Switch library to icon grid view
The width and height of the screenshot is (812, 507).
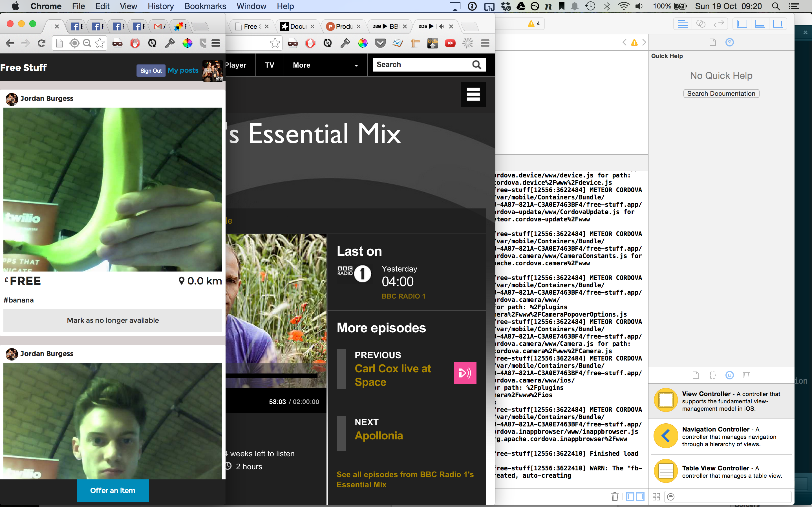656,497
